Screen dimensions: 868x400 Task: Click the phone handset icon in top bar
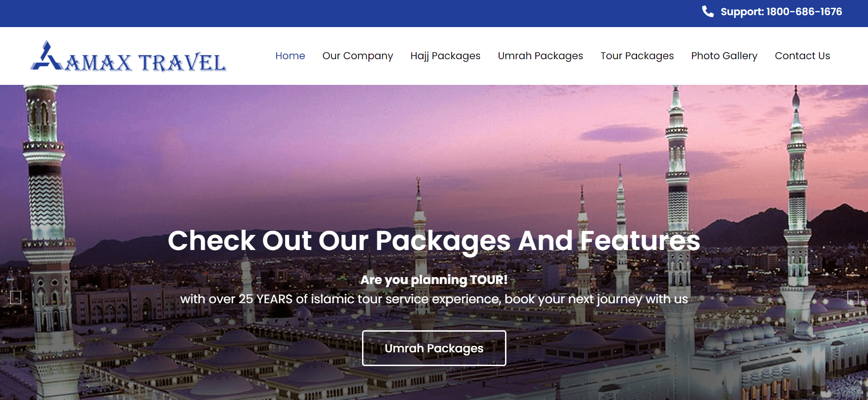point(708,11)
